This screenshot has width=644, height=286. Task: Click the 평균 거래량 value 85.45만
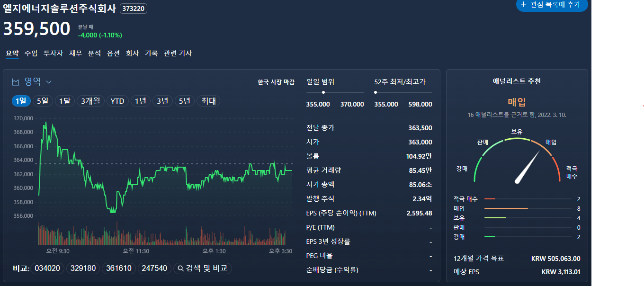pyautogui.click(x=421, y=170)
